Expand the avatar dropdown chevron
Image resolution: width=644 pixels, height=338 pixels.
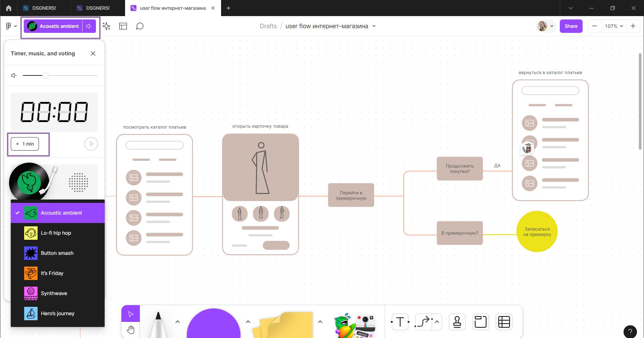click(x=552, y=26)
